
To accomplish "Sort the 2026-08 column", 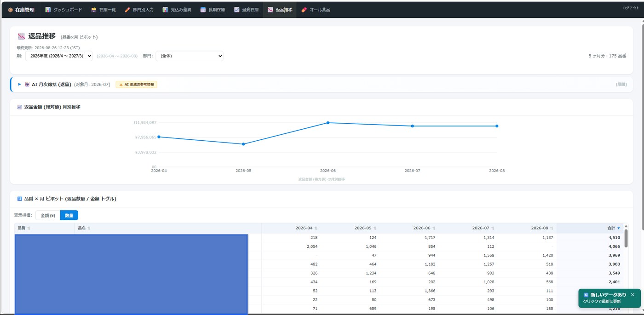I will pos(552,228).
